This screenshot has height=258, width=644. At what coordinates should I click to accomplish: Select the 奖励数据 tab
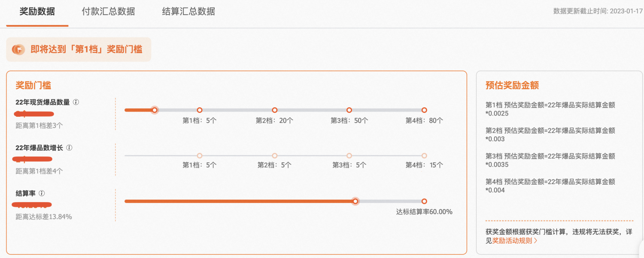click(37, 12)
